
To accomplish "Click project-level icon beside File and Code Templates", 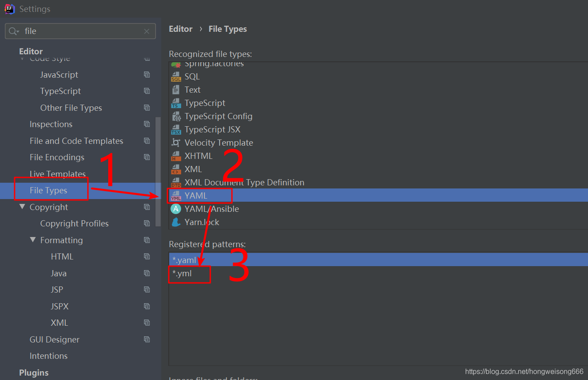I will pyautogui.click(x=147, y=141).
